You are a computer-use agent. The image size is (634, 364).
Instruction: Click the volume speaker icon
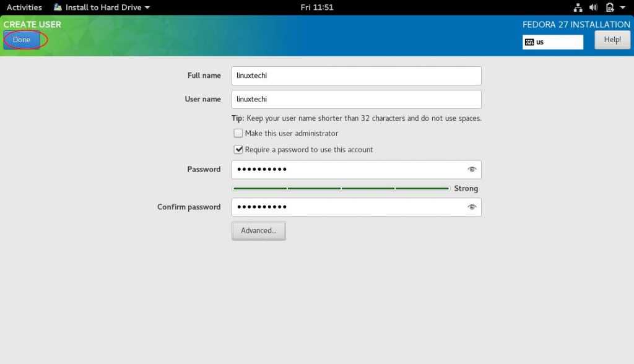[x=593, y=7]
